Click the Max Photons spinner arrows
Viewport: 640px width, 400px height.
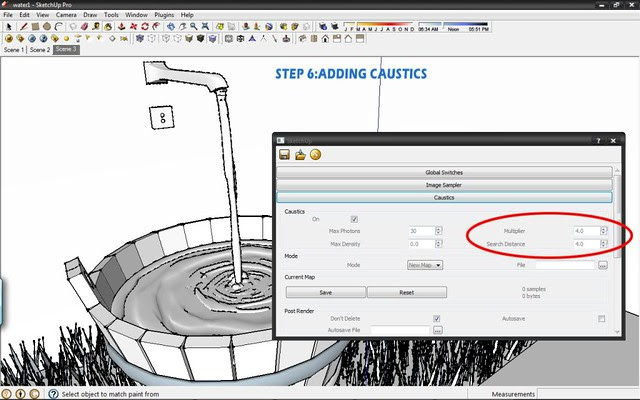438,231
